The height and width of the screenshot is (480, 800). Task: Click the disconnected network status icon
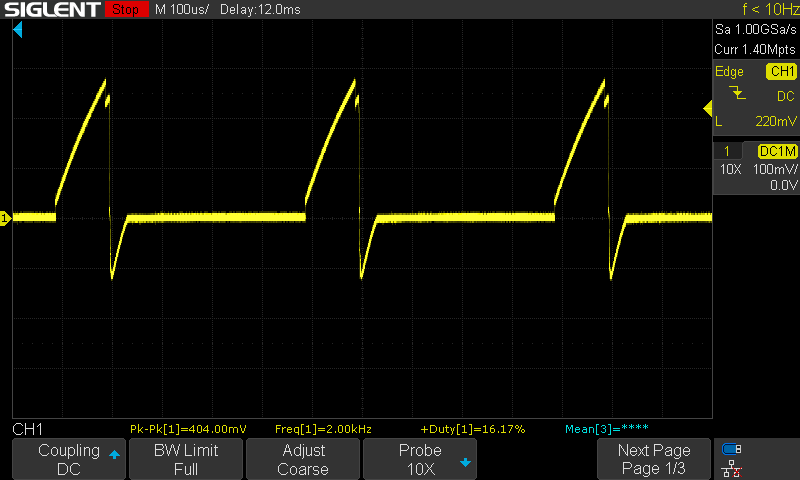[732, 468]
